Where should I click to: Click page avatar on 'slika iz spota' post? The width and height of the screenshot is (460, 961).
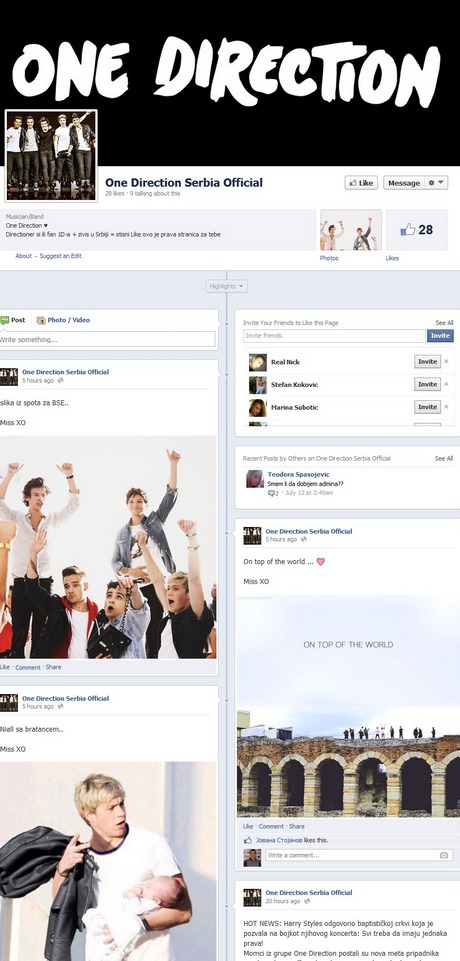(9, 376)
